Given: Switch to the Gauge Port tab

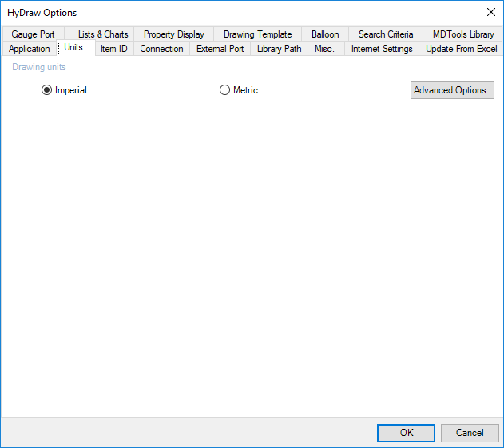Looking at the screenshot, I should pos(33,34).
